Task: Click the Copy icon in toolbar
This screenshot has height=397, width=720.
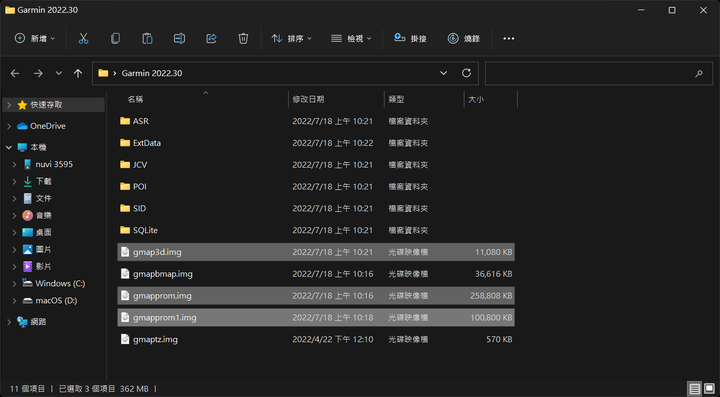Action: (115, 39)
